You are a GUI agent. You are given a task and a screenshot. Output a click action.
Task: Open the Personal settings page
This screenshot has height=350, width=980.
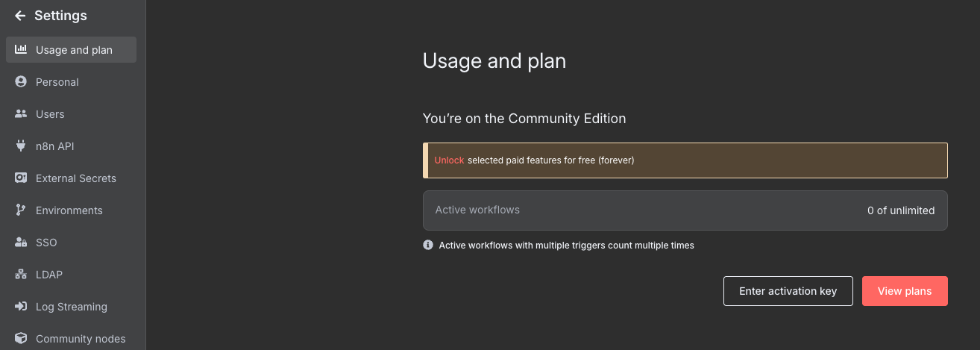[x=57, y=82]
